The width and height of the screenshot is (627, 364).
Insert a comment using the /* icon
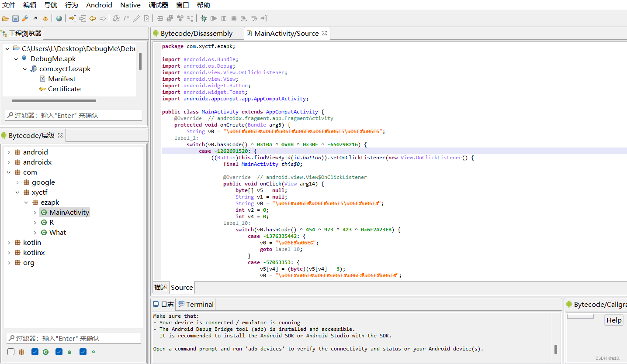(125, 18)
